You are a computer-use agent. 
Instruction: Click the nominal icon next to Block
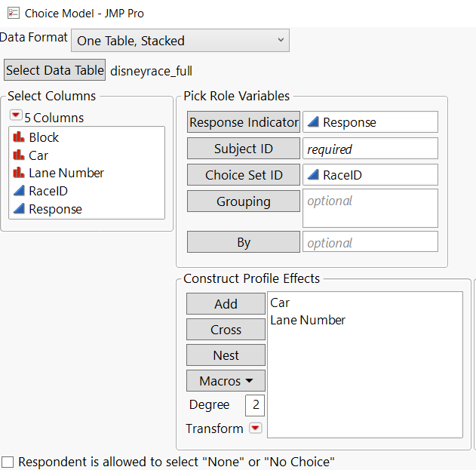pyautogui.click(x=19, y=137)
